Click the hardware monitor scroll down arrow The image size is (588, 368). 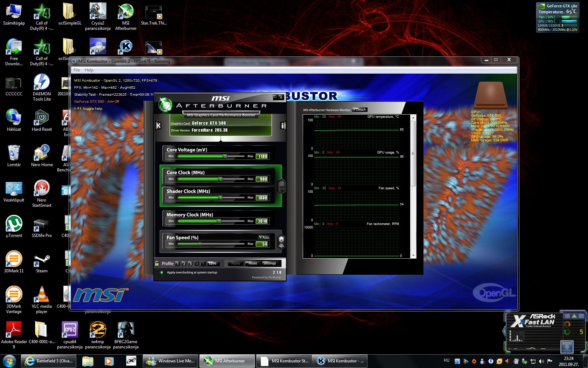pos(413,256)
